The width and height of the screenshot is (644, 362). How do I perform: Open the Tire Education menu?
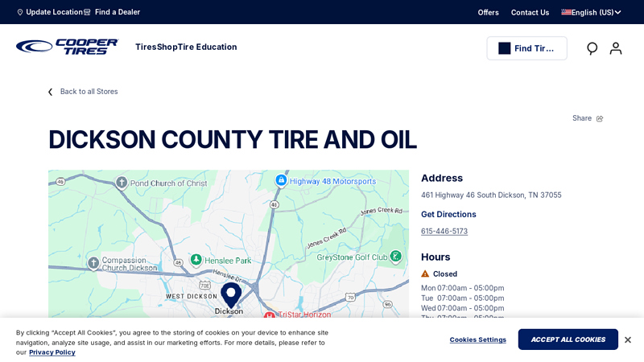pos(207,47)
